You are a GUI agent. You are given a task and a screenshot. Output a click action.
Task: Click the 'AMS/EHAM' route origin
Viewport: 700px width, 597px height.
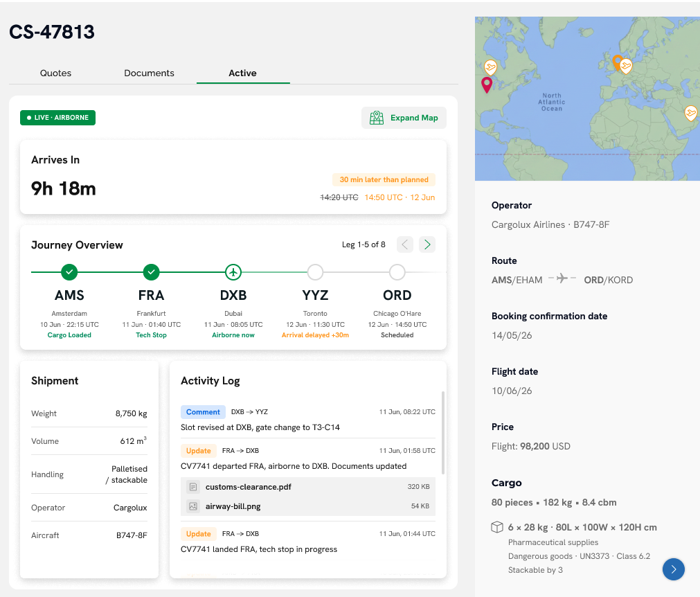point(517,280)
